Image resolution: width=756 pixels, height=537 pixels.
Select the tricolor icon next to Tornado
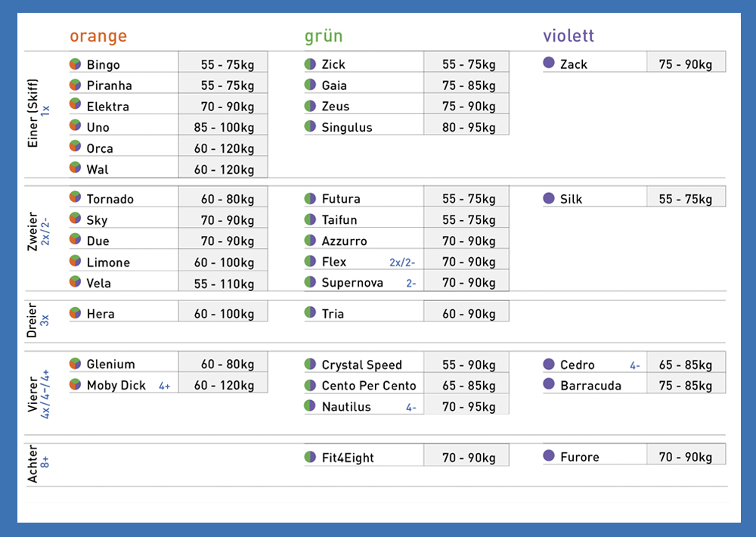point(76,198)
